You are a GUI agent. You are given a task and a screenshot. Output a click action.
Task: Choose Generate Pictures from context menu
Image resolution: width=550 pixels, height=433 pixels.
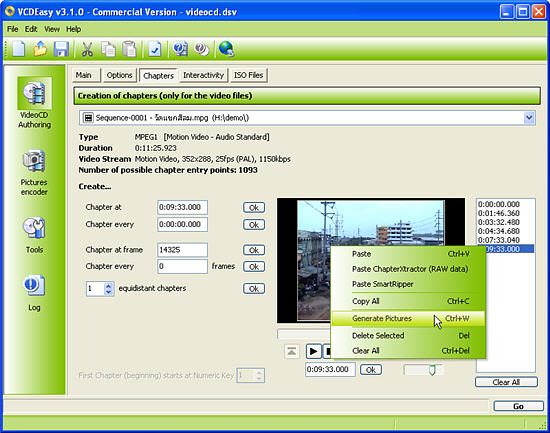pos(409,318)
